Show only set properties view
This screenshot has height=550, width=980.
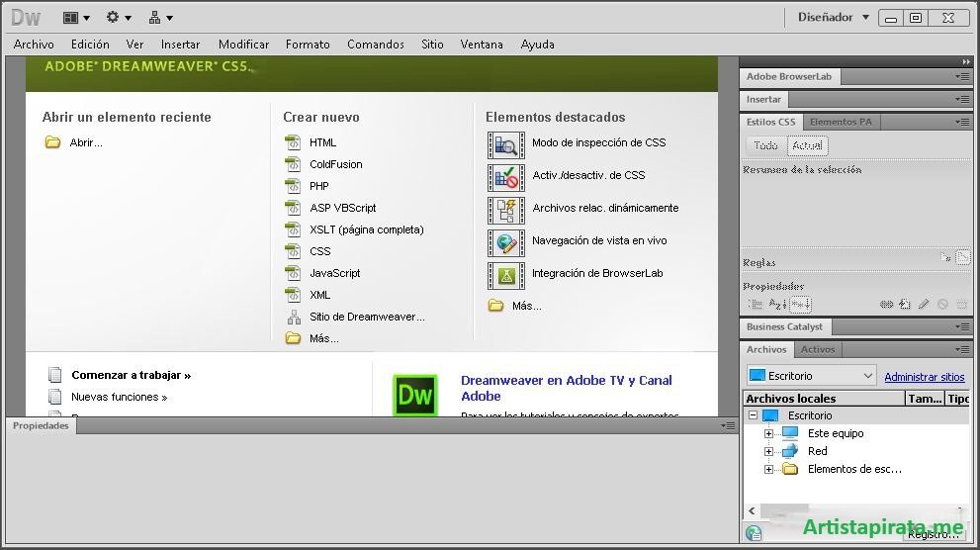800,305
